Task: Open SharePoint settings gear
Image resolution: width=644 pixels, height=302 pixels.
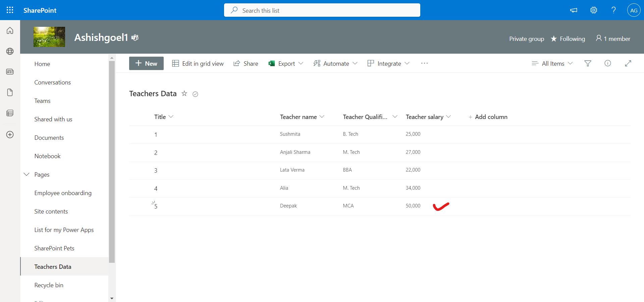Action: click(593, 10)
